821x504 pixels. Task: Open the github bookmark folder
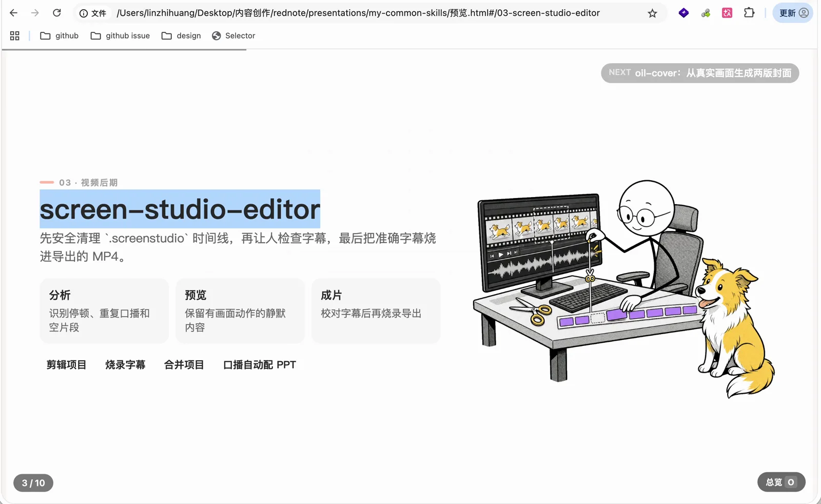pyautogui.click(x=60, y=35)
